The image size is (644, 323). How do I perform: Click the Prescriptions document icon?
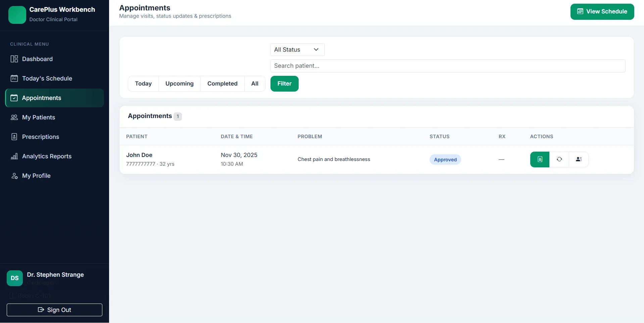coord(14,137)
